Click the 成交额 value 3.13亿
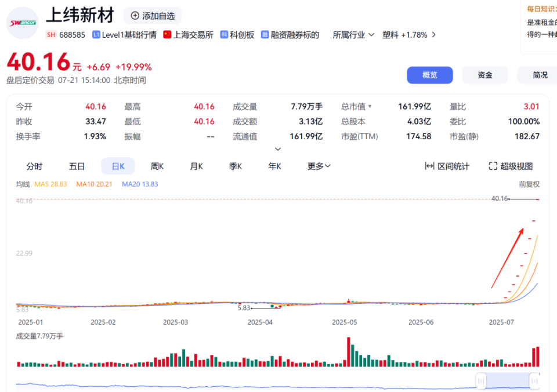This screenshot has width=557, height=392. pos(310,121)
